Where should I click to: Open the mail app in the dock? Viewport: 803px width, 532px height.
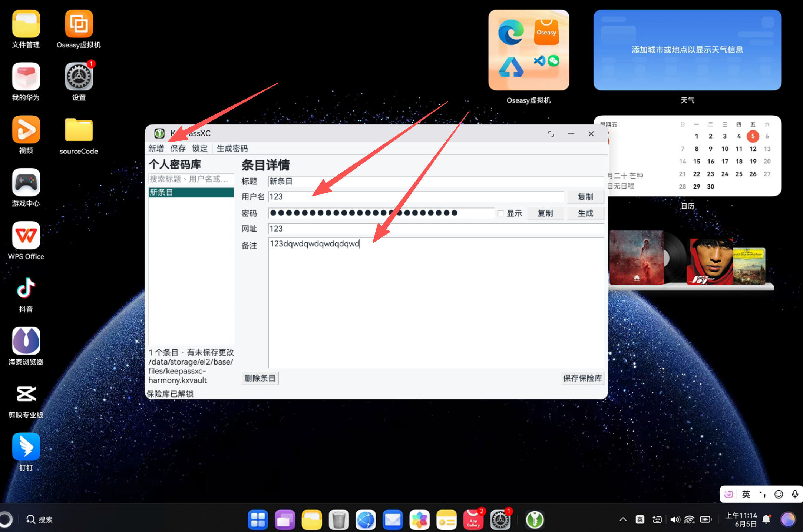point(393,520)
